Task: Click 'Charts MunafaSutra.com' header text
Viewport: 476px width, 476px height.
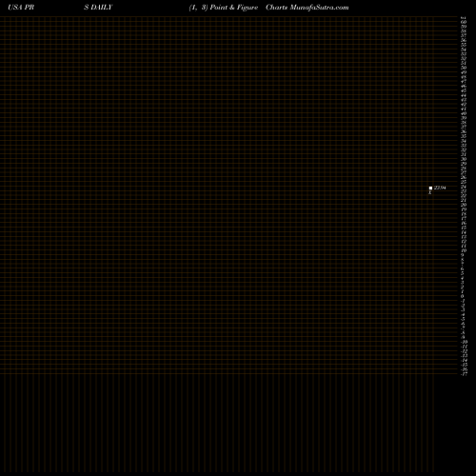Action: [x=307, y=8]
